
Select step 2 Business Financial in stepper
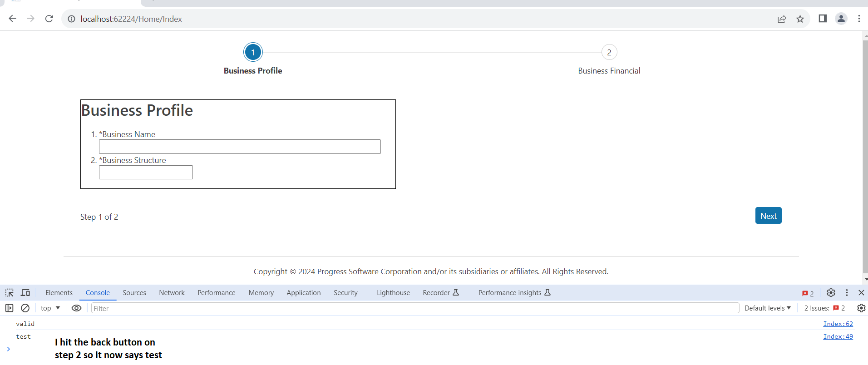(609, 53)
